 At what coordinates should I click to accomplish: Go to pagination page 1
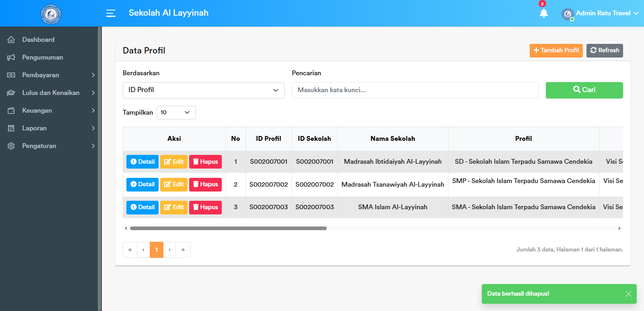click(x=157, y=250)
